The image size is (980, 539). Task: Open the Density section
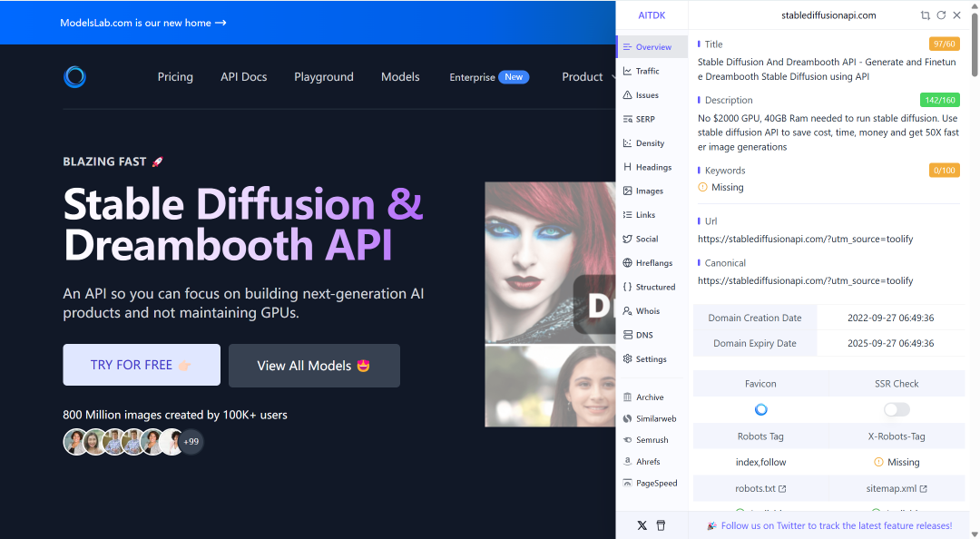click(x=652, y=143)
